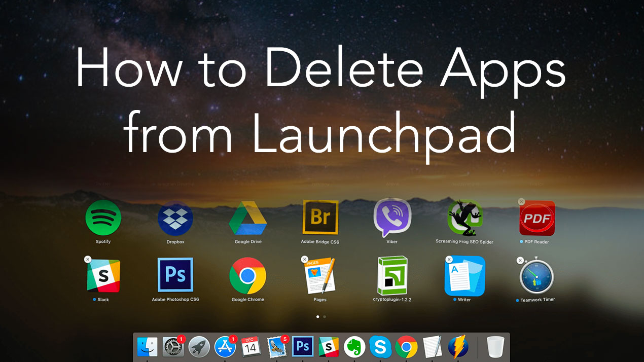Launch Screaming Frog SEO Spider
The width and height of the screenshot is (644, 362).
(x=464, y=219)
